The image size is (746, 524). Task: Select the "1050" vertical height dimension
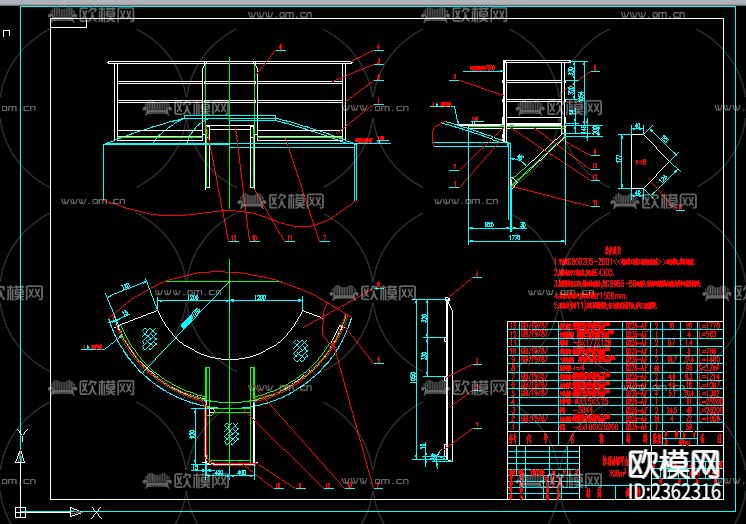click(x=413, y=378)
